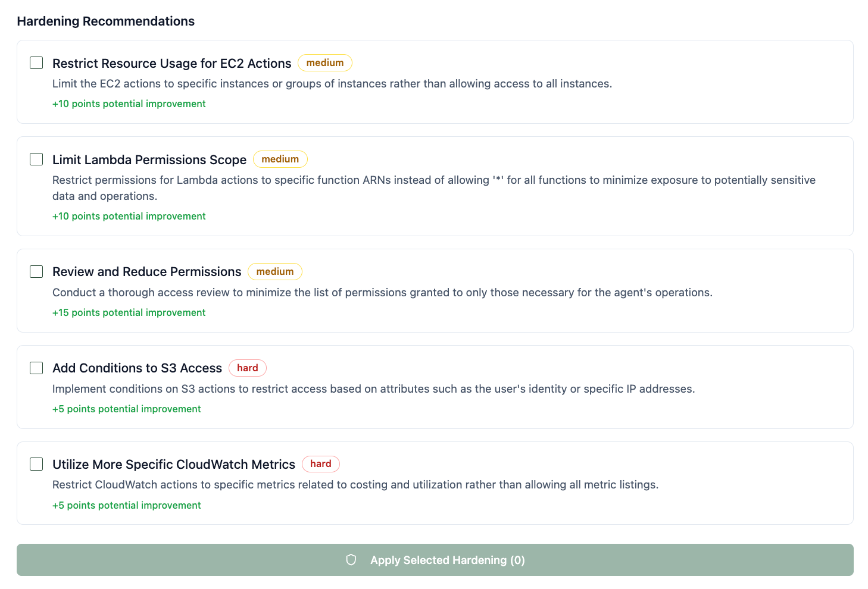
Task: Click the +15 points potential improvement text
Action: (x=129, y=313)
